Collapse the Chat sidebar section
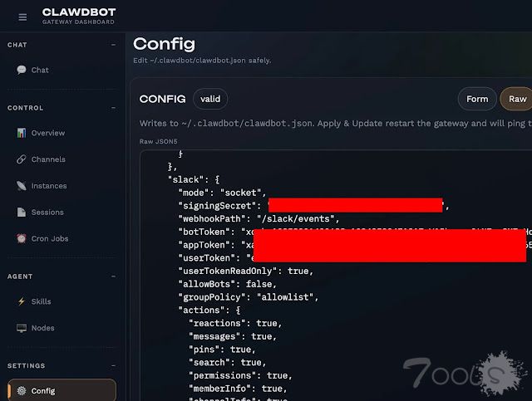 113,45
